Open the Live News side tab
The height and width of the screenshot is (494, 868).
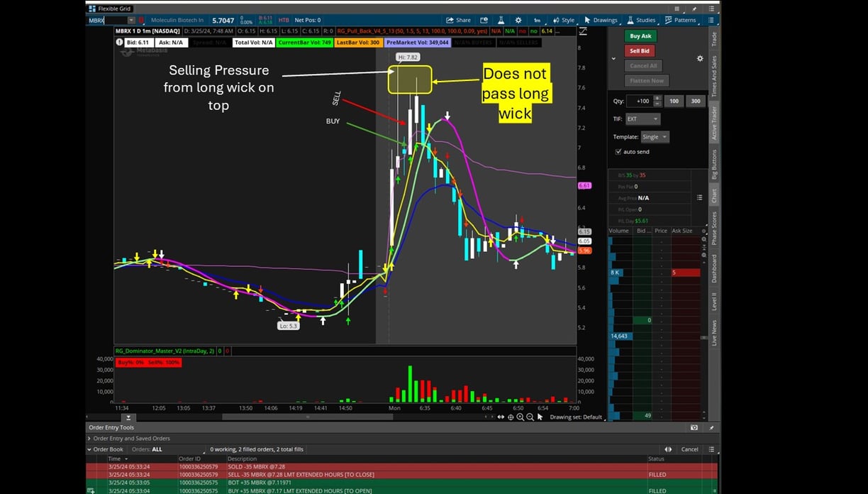[x=714, y=333]
